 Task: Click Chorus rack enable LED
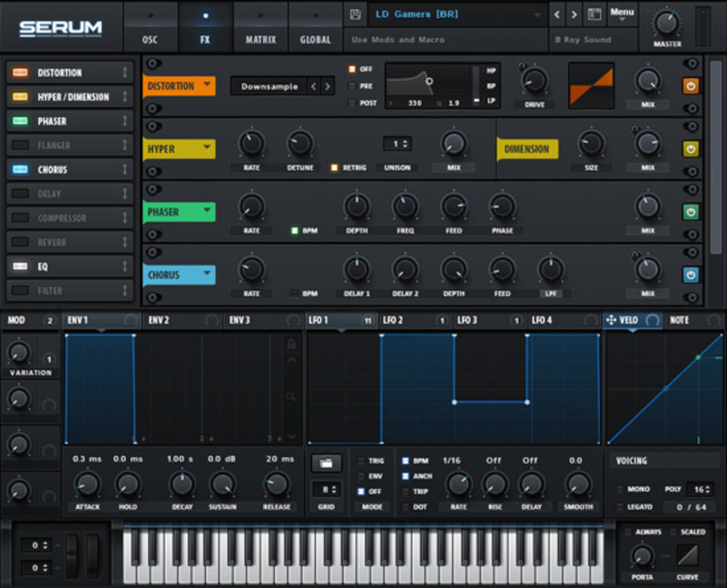(x=20, y=169)
